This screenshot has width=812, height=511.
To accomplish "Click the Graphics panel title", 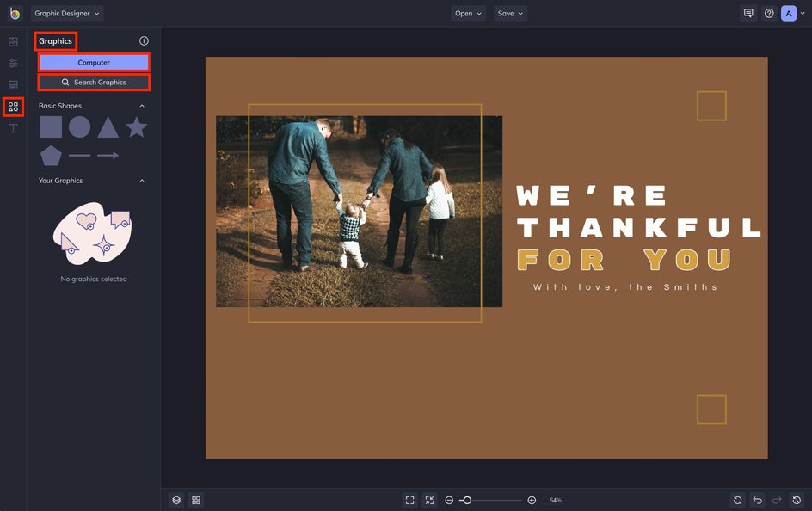I will click(x=55, y=41).
